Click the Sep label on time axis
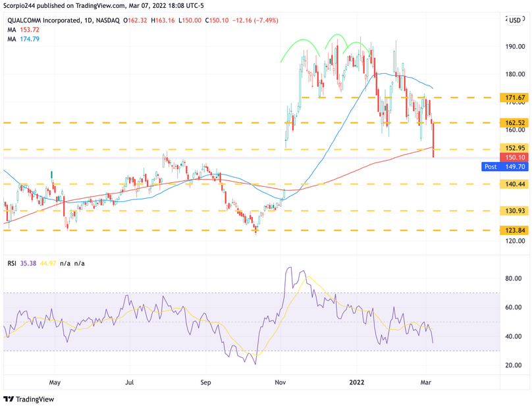Screen dimensions: 532x406 [205, 382]
